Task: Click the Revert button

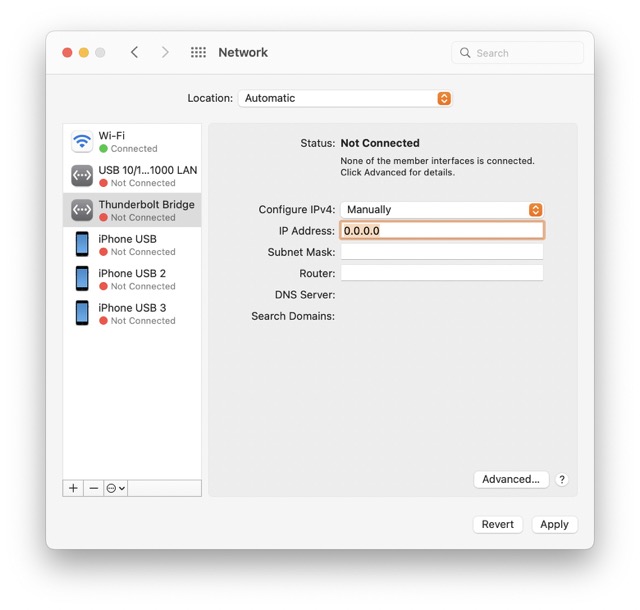Action: pyautogui.click(x=497, y=524)
